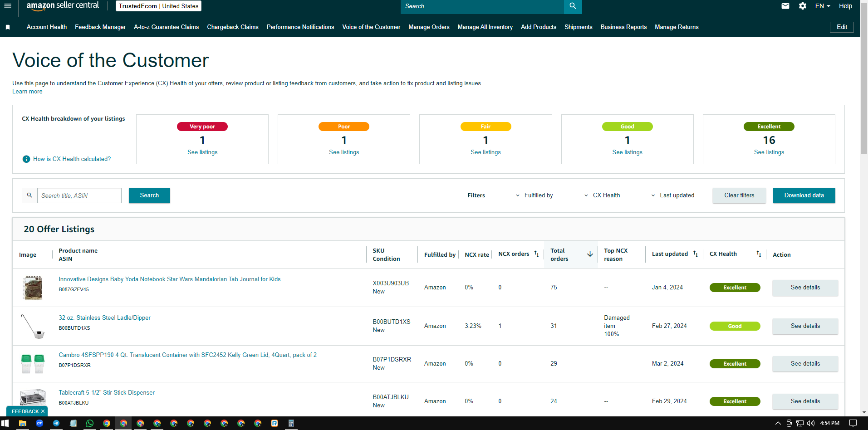Close the FEEDBACK tab with X
This screenshot has height=430, width=868.
click(x=43, y=411)
